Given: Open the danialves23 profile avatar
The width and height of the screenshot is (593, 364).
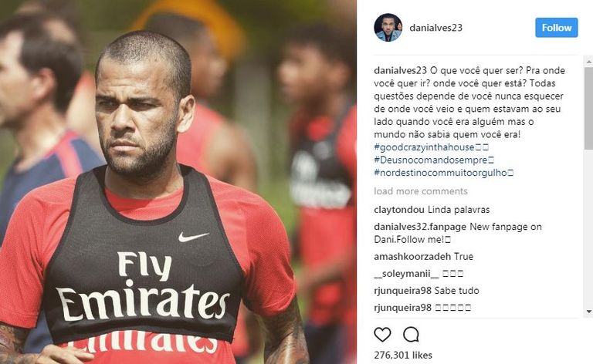Looking at the screenshot, I should click(x=388, y=28).
